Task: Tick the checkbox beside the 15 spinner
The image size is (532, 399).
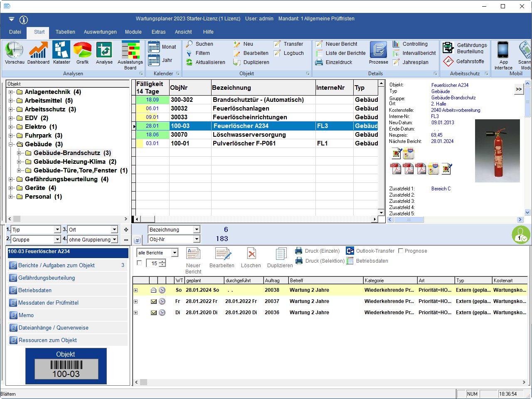Action: coord(139,263)
